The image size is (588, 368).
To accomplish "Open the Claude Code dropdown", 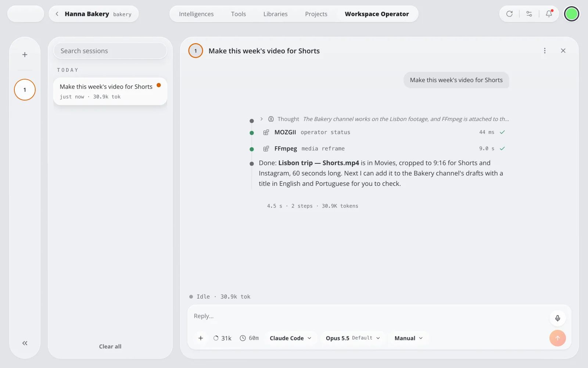I will point(290,338).
